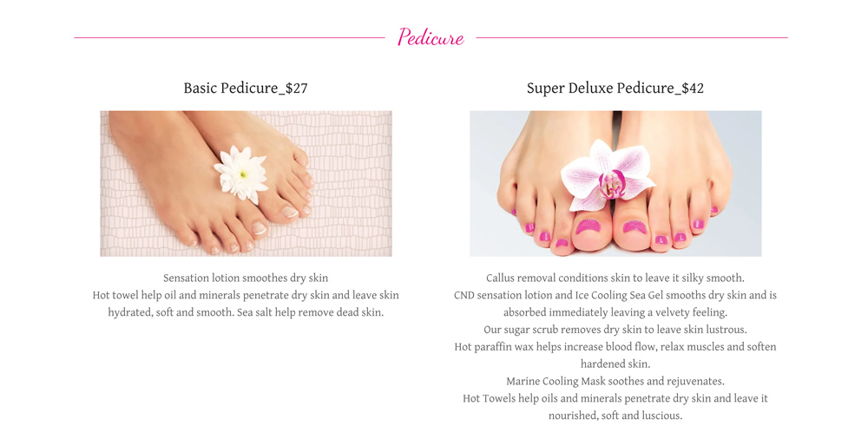868x432 pixels.
Task: Click the 'Hot Towels help oils and minerals' line
Action: 615,398
